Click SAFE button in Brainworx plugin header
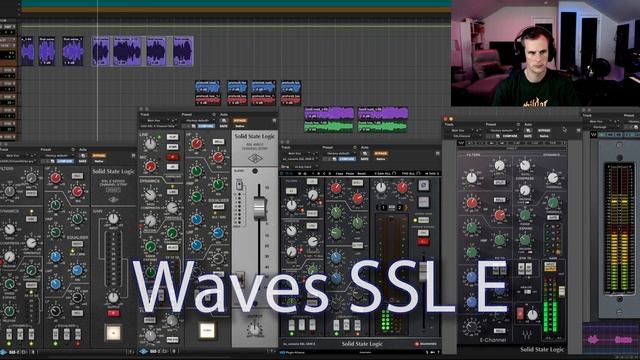640x360 pixels. click(x=364, y=159)
